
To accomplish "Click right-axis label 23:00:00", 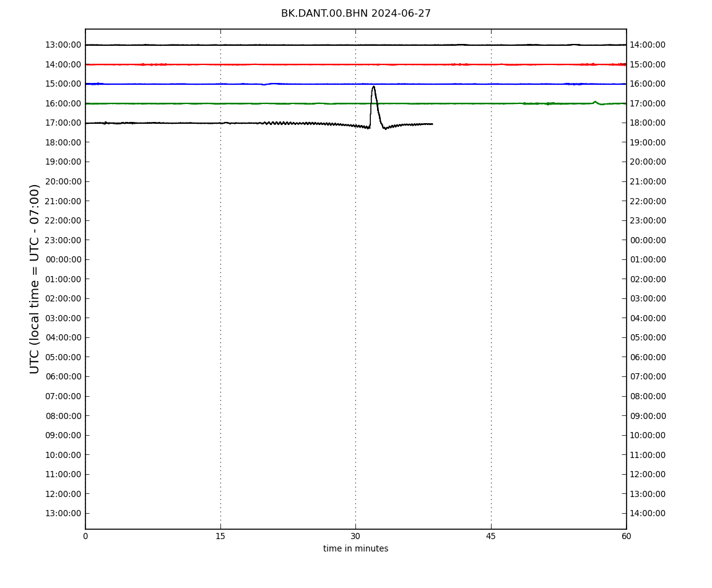I will (x=648, y=221).
